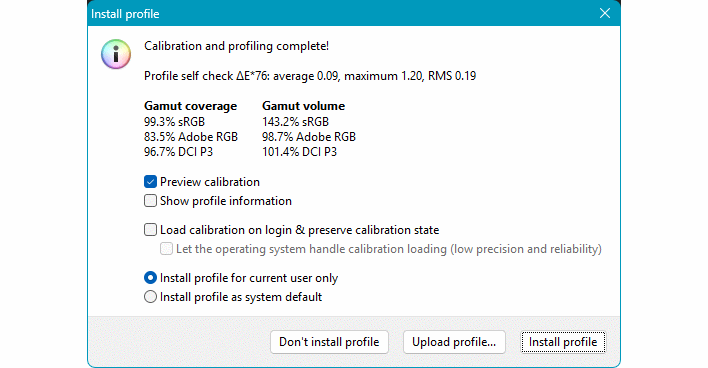The image size is (708, 368).
Task: Close the Install profile dialog
Action: (605, 14)
